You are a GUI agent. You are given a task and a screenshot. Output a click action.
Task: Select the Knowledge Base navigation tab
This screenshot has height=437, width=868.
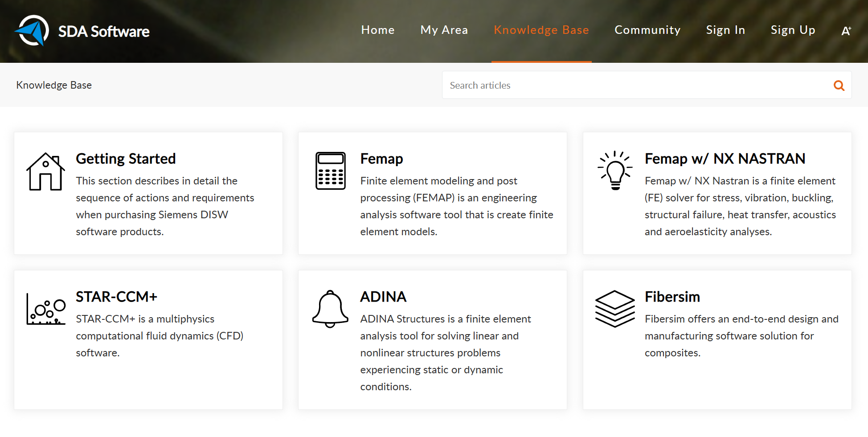[x=541, y=30]
